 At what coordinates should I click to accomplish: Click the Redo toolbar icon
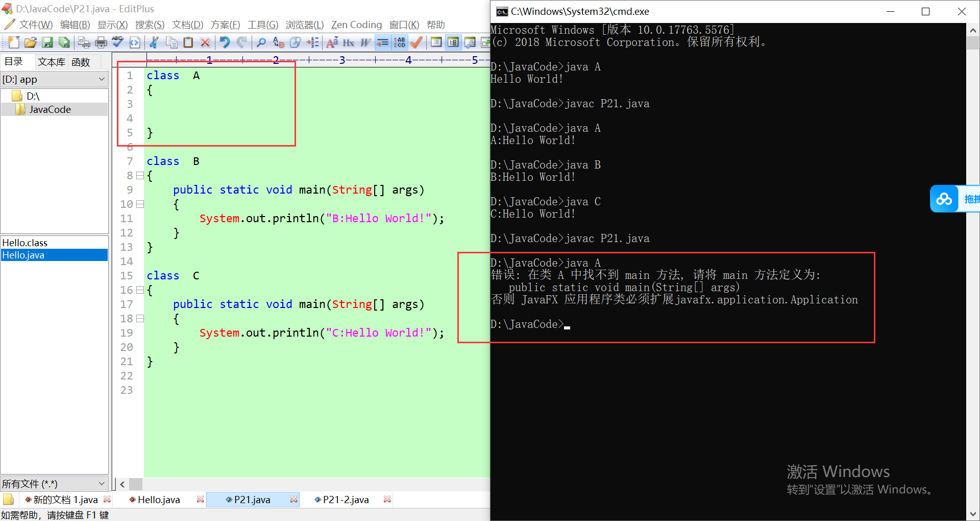click(241, 42)
